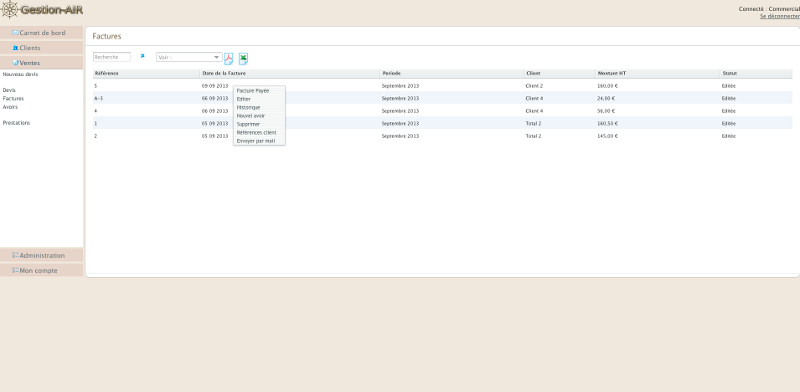The image size is (800, 392).
Task: Open Prestations in the sidebar
Action: tap(16, 123)
